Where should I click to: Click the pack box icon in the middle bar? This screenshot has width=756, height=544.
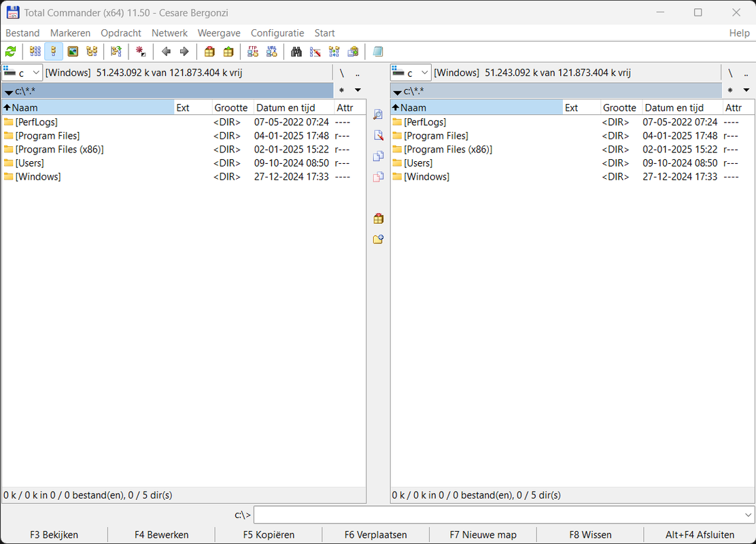coord(379,218)
